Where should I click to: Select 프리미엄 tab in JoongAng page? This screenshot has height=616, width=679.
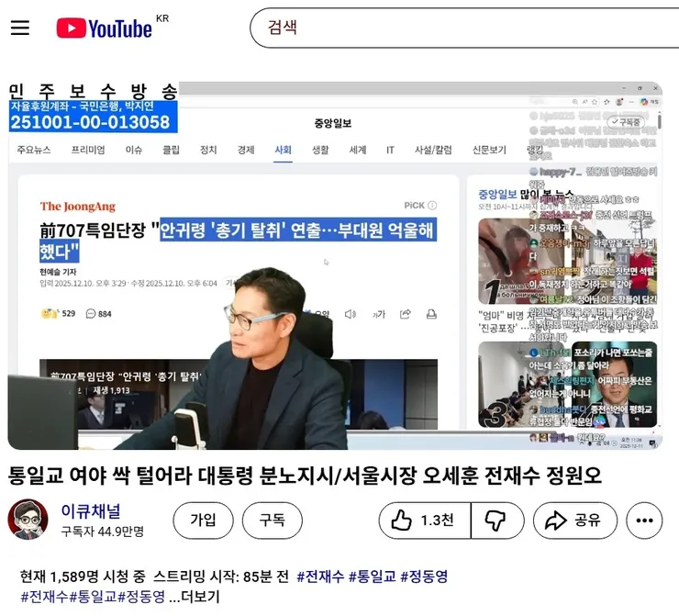point(88,150)
